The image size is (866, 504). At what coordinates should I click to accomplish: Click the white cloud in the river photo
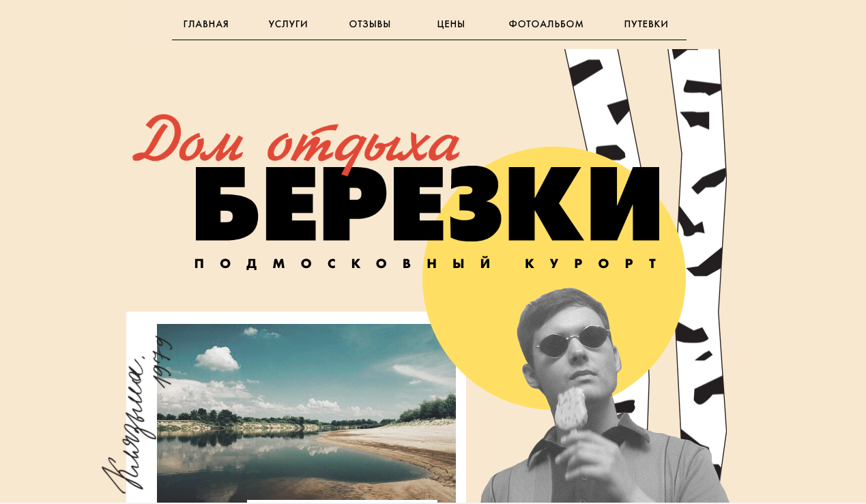click(x=216, y=358)
